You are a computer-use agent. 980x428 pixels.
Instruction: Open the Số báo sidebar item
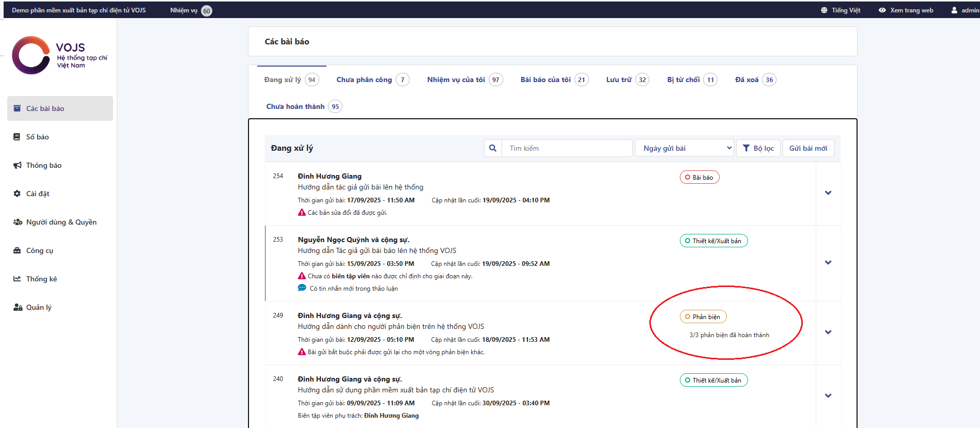37,137
